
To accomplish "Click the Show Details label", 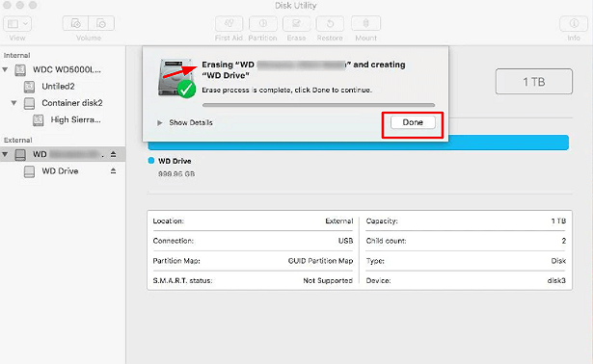I will pyautogui.click(x=191, y=122).
